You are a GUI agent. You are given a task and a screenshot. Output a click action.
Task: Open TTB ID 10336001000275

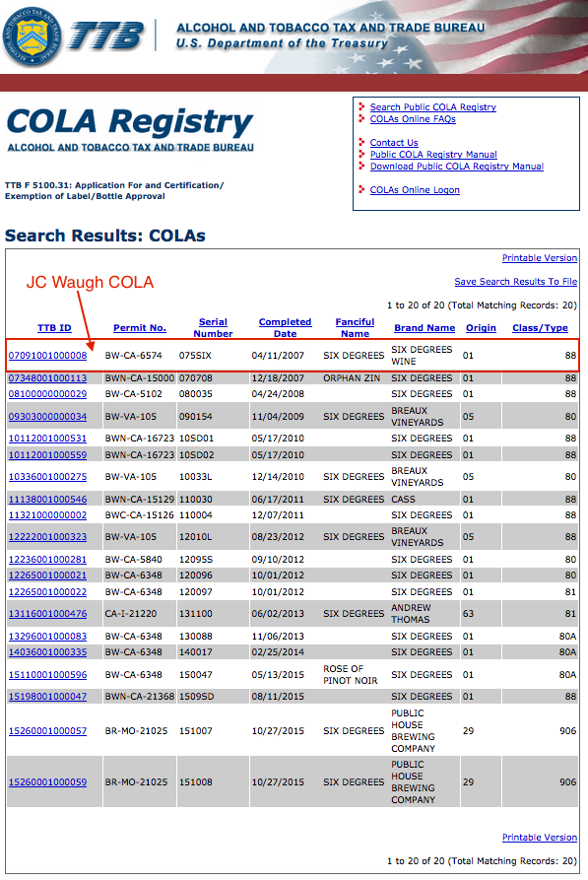(x=47, y=477)
